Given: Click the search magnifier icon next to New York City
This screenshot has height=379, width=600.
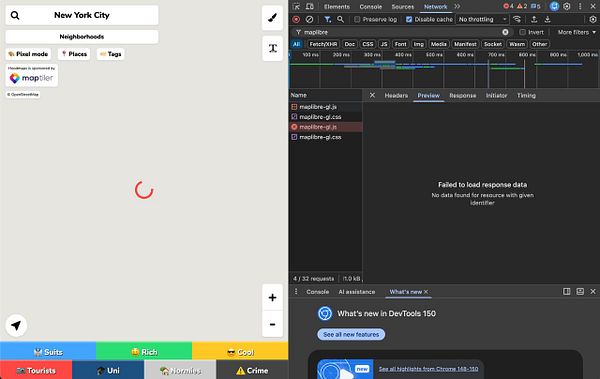Looking at the screenshot, I should [x=15, y=15].
